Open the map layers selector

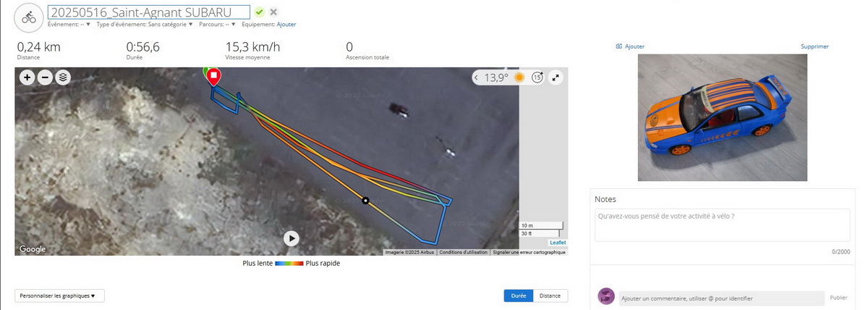point(63,77)
